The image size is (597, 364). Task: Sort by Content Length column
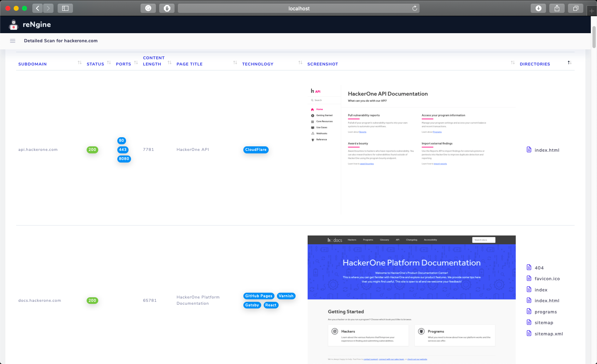pyautogui.click(x=154, y=61)
